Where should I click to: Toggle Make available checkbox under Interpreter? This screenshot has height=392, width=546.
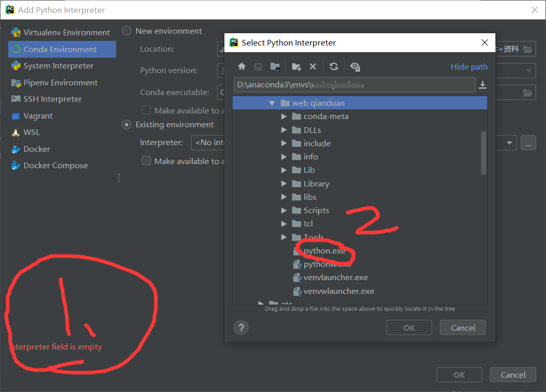coord(146,161)
